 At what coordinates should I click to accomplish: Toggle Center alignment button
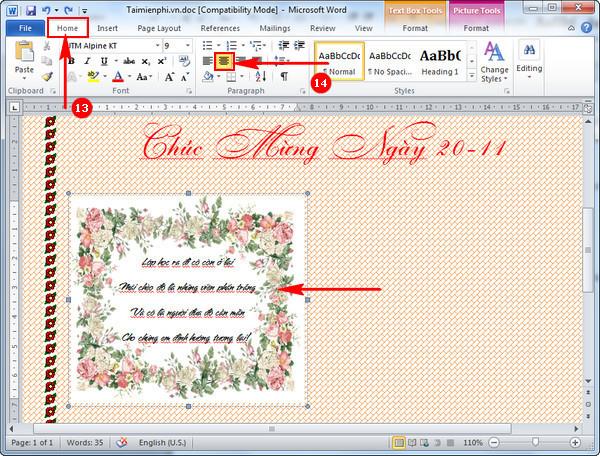(224, 61)
